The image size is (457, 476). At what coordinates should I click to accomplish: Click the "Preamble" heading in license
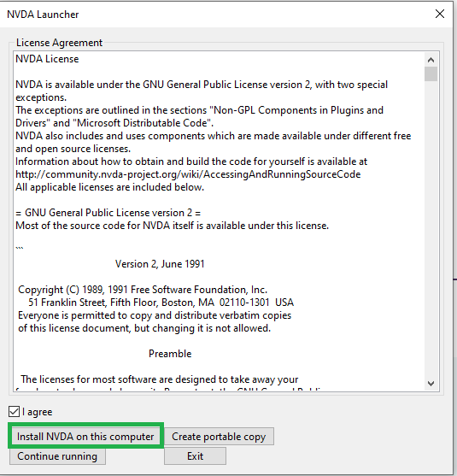click(170, 354)
